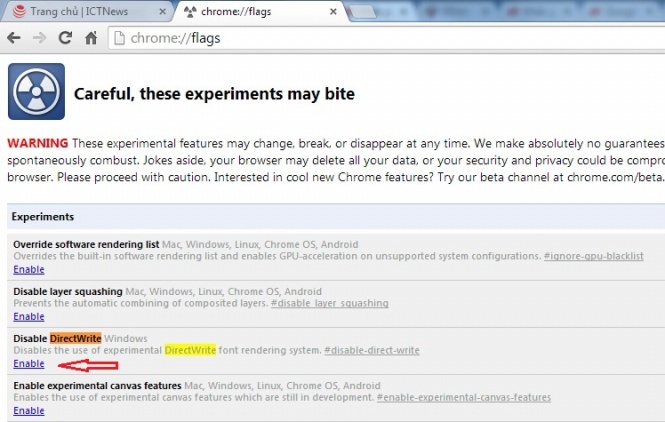Screen dimensions: 665x422
Task: Enable the Disable layer squashing flag
Action: click(x=28, y=317)
